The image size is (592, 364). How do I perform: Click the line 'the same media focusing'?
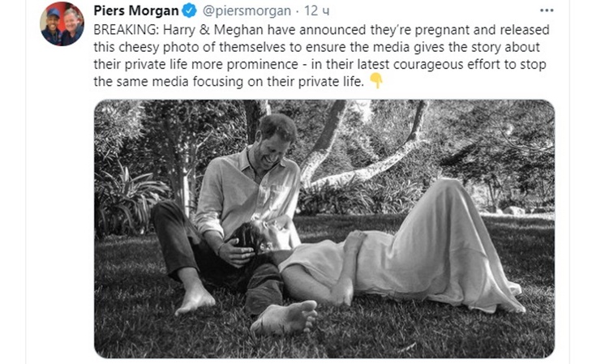tap(229, 82)
